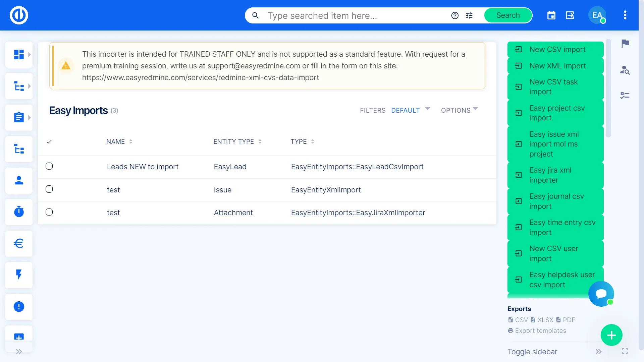Click the user search icon on right

click(x=625, y=70)
